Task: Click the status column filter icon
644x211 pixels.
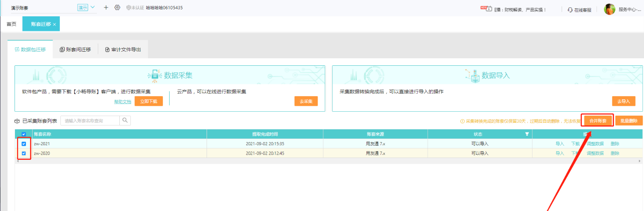Action: (527, 134)
